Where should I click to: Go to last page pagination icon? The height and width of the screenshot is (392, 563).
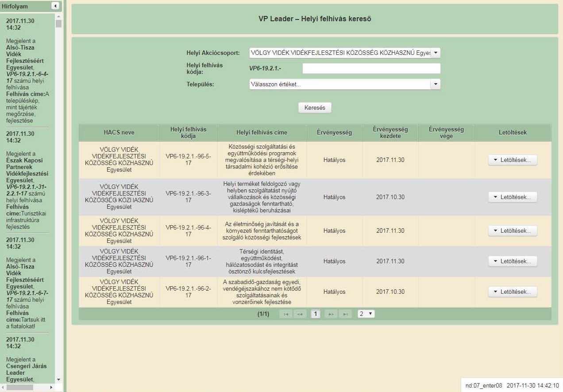pyautogui.click(x=345, y=314)
